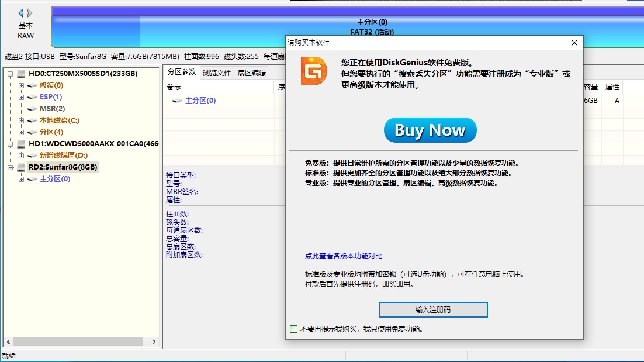Viewport: 644px width, 362px height.
Task: Click the drive icon beside MSR(2)
Action: click(x=32, y=109)
